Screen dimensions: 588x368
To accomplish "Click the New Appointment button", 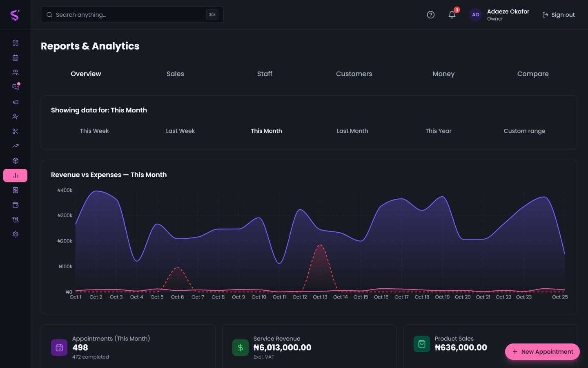I will [542, 352].
